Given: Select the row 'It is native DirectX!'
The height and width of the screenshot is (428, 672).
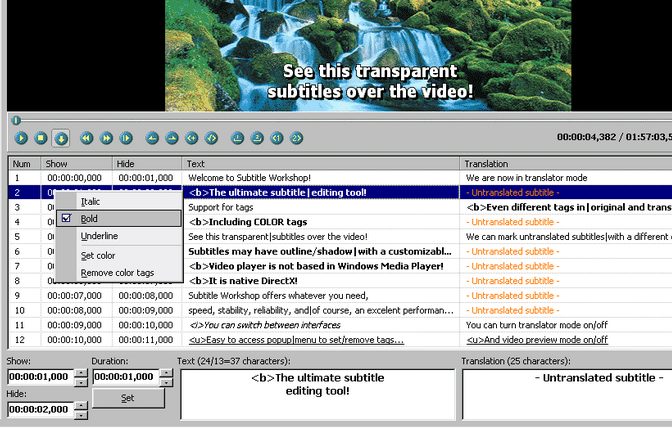Looking at the screenshot, I should point(340,281).
